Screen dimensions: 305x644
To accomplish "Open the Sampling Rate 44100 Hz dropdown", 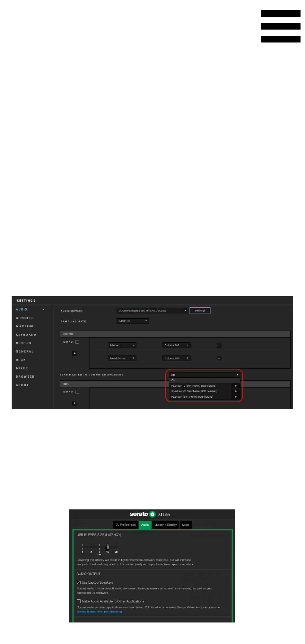I will (133, 321).
